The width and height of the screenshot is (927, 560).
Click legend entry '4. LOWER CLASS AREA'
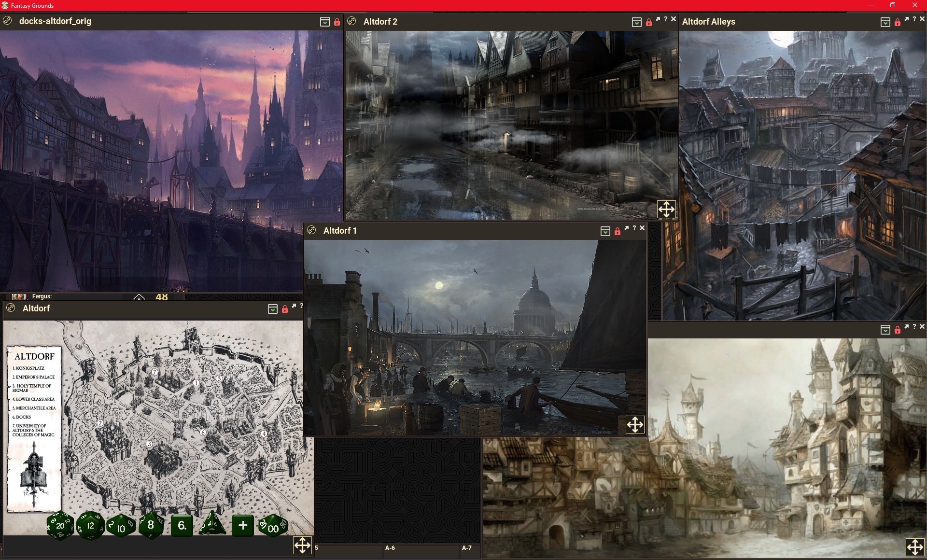pos(33,399)
